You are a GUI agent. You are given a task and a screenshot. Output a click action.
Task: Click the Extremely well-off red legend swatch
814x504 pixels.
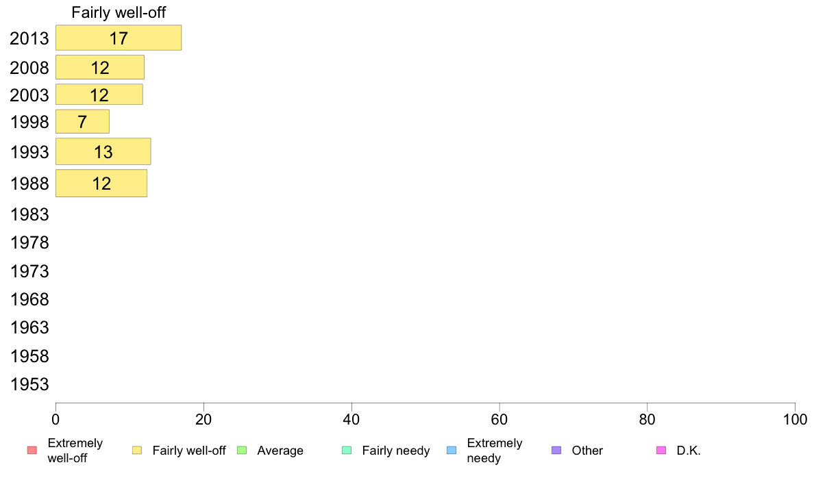coord(32,450)
